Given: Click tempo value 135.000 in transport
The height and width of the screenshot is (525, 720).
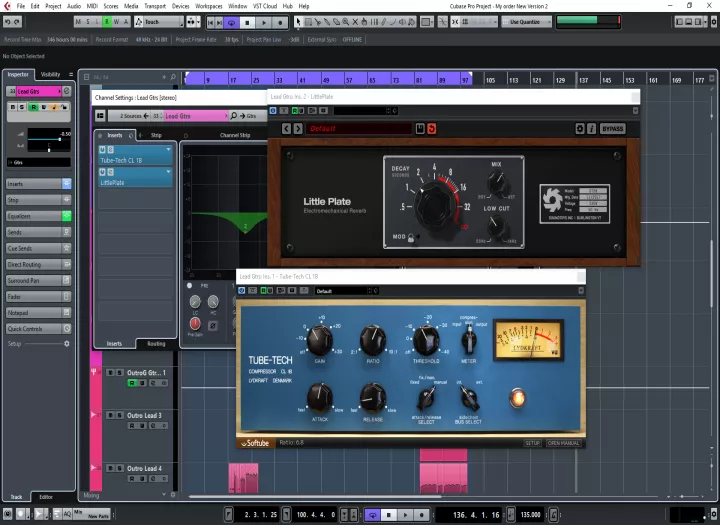Looking at the screenshot, I should click(x=530, y=514).
